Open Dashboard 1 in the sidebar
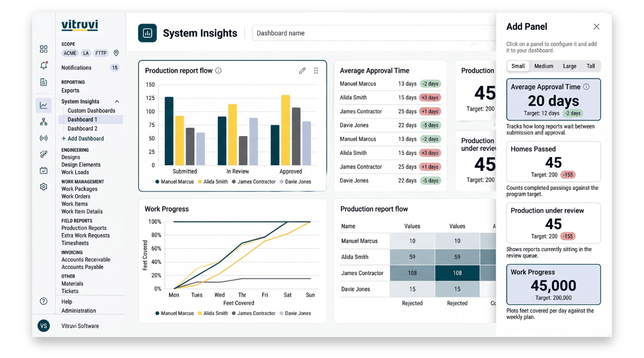 91,120
